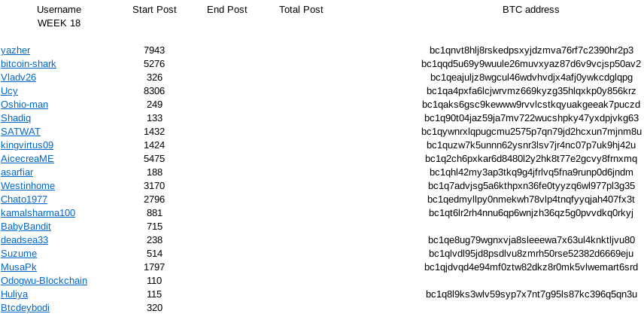
Task: Open the yazher username link
Action: pyautogui.click(x=15, y=50)
